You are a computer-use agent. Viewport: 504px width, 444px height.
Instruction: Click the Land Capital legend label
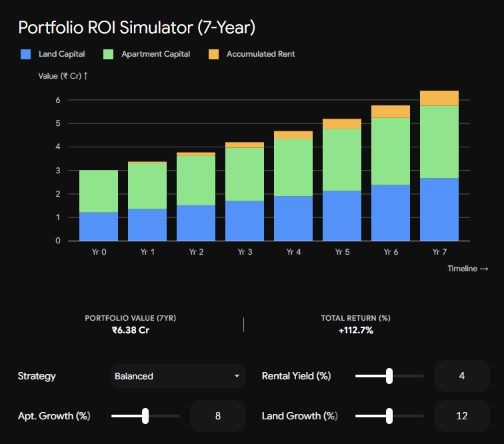[x=62, y=54]
